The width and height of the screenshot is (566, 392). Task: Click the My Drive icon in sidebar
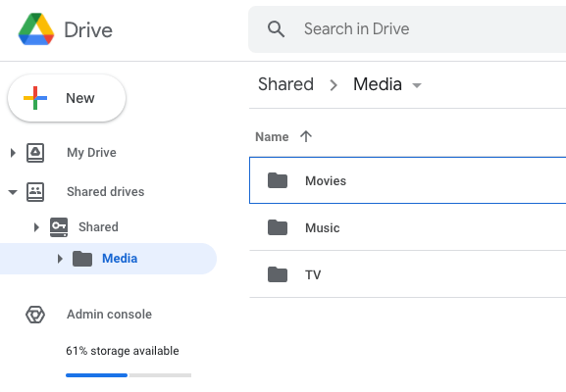pyautogui.click(x=35, y=153)
